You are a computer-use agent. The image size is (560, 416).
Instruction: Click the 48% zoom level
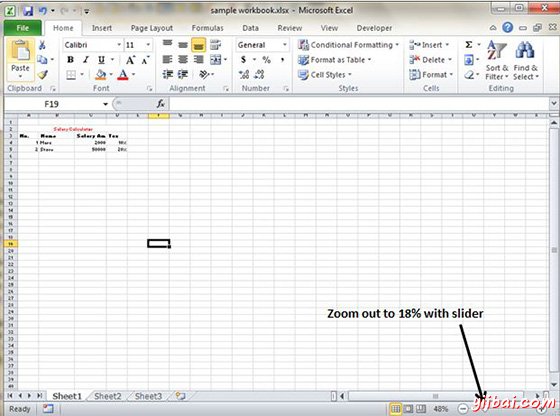click(x=441, y=409)
